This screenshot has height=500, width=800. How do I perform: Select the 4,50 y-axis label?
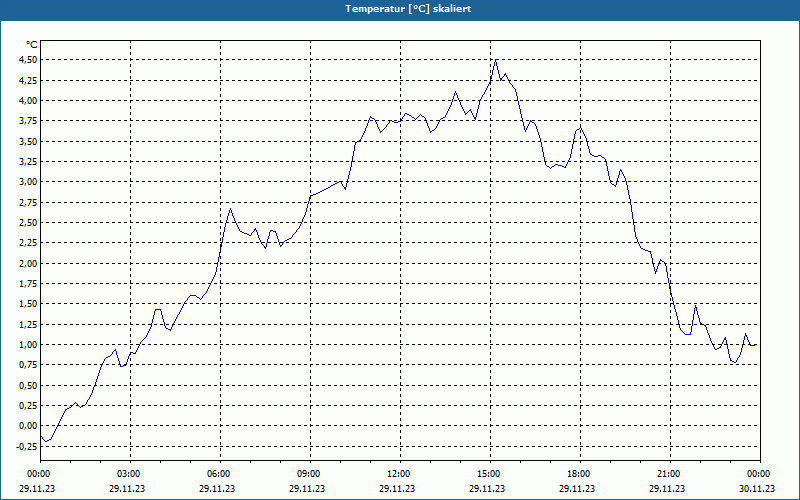pos(29,60)
